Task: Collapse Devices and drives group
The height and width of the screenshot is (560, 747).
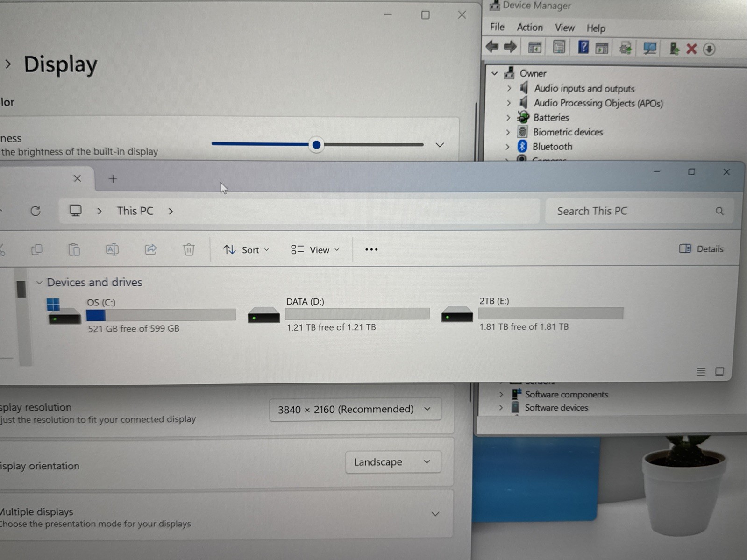Action: [39, 283]
